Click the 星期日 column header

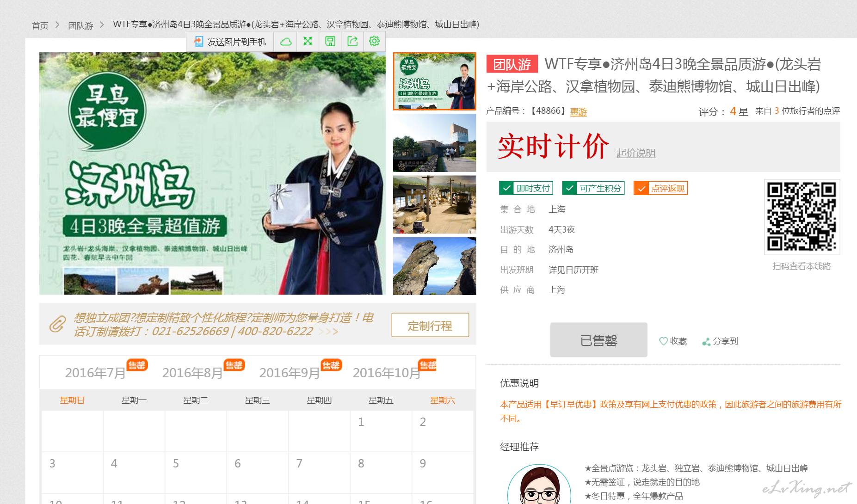(72, 400)
